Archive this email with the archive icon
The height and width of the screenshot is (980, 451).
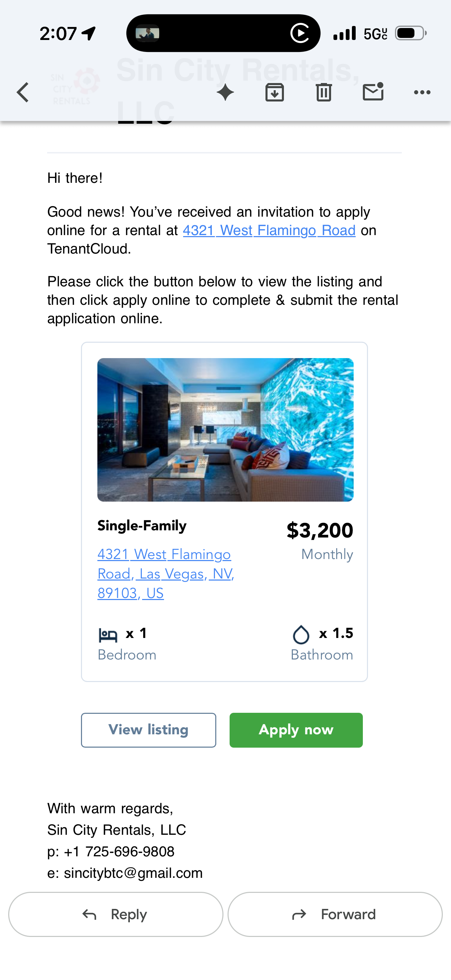[275, 93]
